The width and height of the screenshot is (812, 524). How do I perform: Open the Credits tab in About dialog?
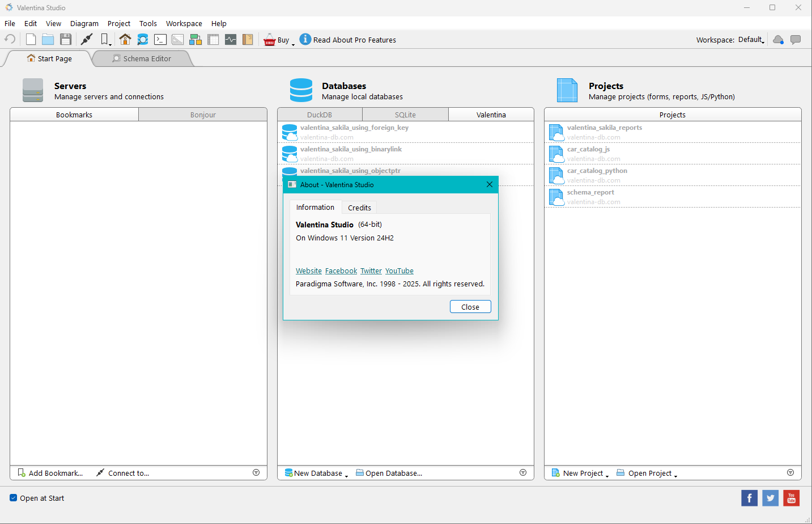pyautogui.click(x=359, y=208)
